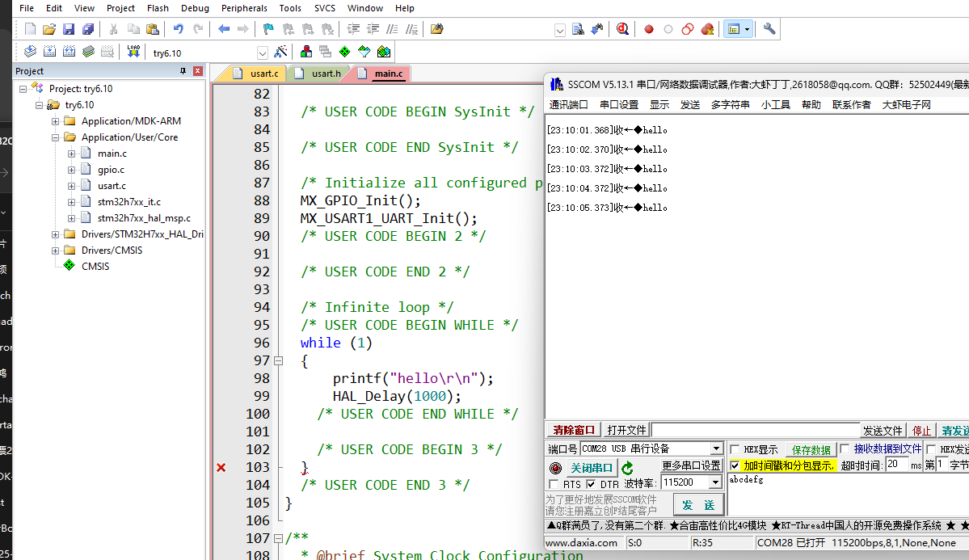
Task: Check the 接收数据到文件 checkbox
Action: 845,448
